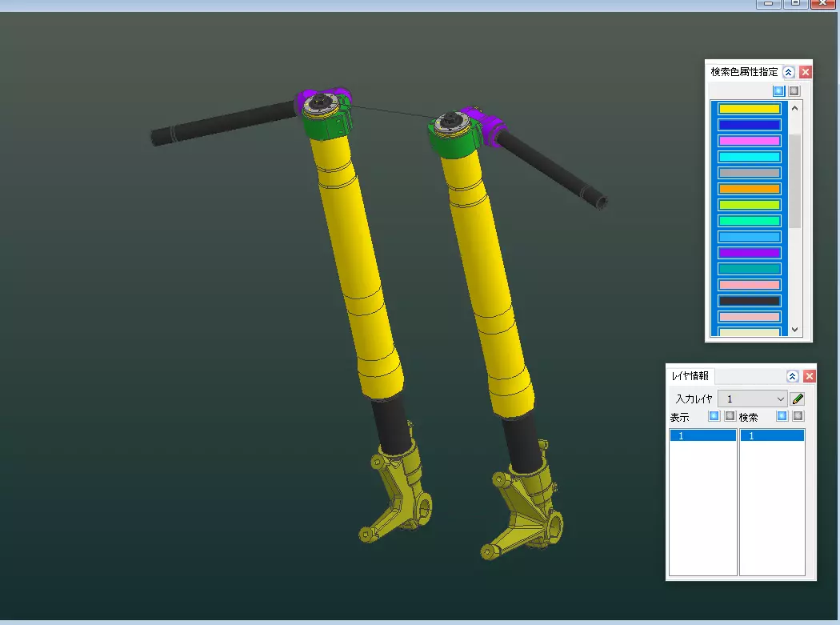Collapse the 検索色属性指定 panel with chevron icon

pos(789,72)
